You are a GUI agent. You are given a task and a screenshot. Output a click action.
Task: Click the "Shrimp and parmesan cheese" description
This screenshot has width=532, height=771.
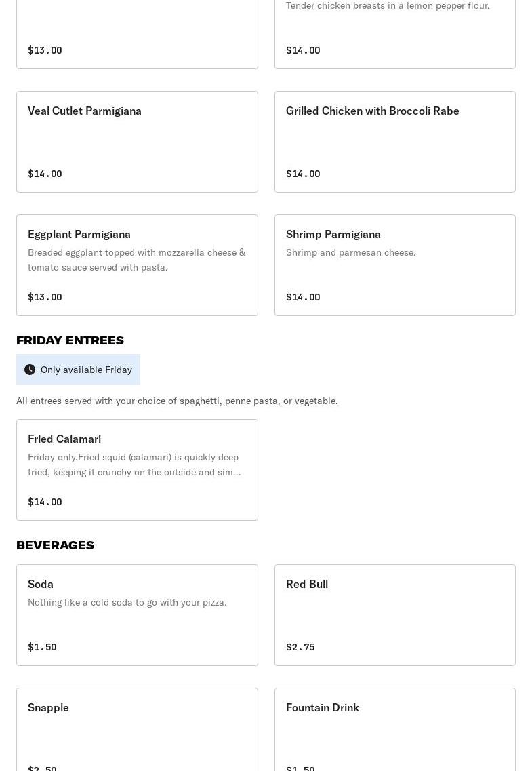tap(351, 252)
